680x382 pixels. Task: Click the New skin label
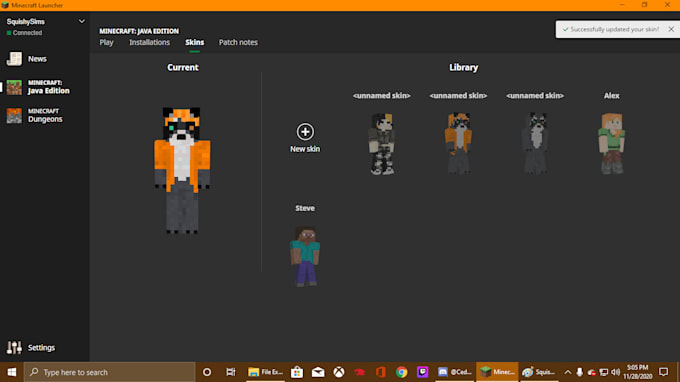305,149
